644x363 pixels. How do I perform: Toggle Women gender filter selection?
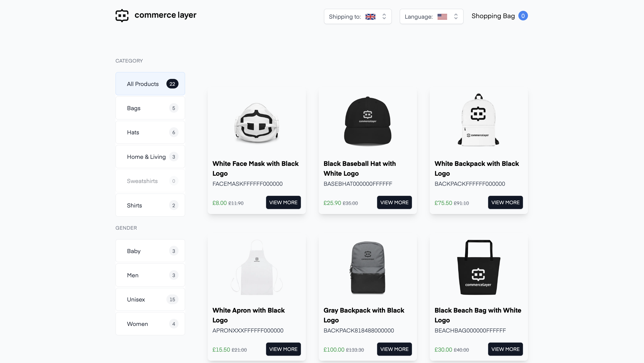coord(150,324)
